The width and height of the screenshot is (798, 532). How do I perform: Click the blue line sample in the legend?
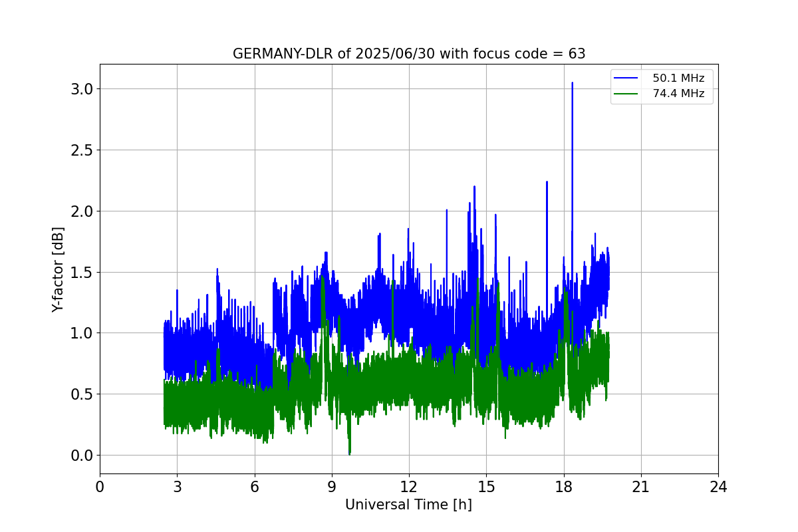point(626,78)
